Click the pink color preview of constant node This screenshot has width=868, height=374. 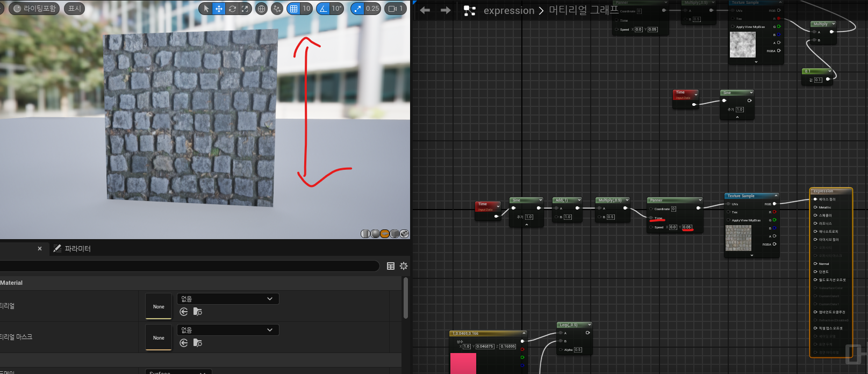tap(463, 363)
